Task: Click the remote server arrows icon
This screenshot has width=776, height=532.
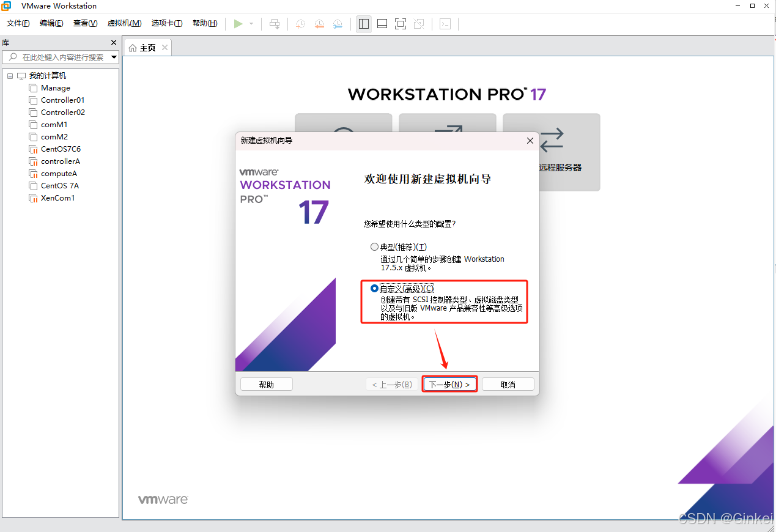Action: tap(552, 139)
